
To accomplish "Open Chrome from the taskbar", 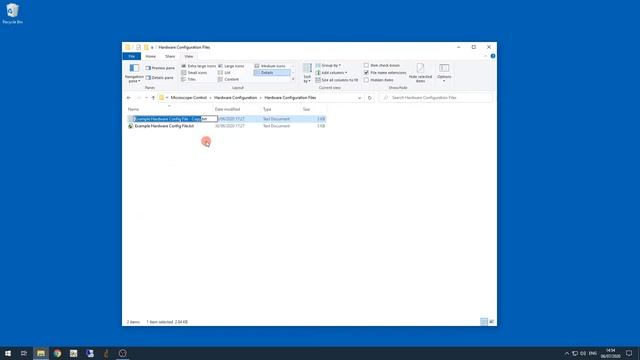I will (x=57, y=353).
